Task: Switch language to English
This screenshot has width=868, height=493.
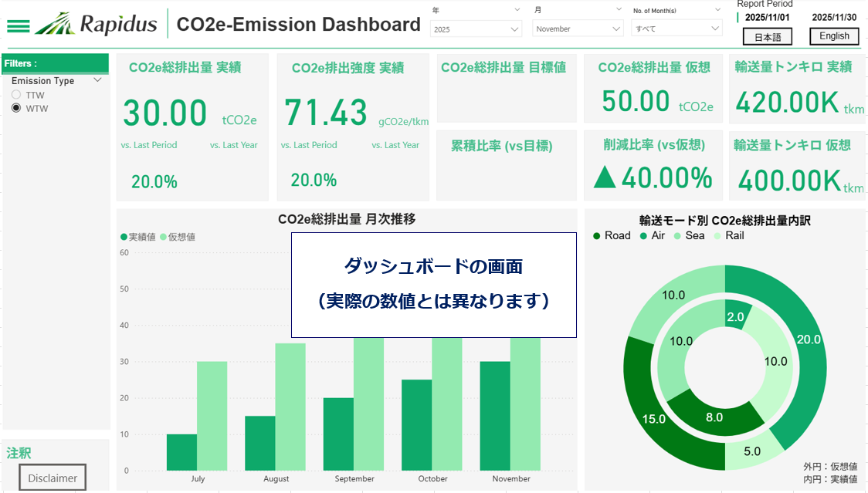Action: pyautogui.click(x=834, y=36)
